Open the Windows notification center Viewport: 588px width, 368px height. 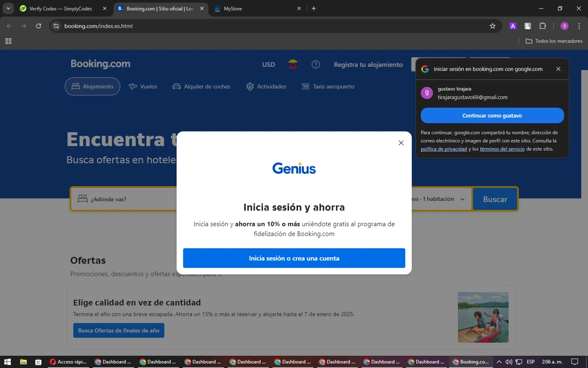[575, 362]
